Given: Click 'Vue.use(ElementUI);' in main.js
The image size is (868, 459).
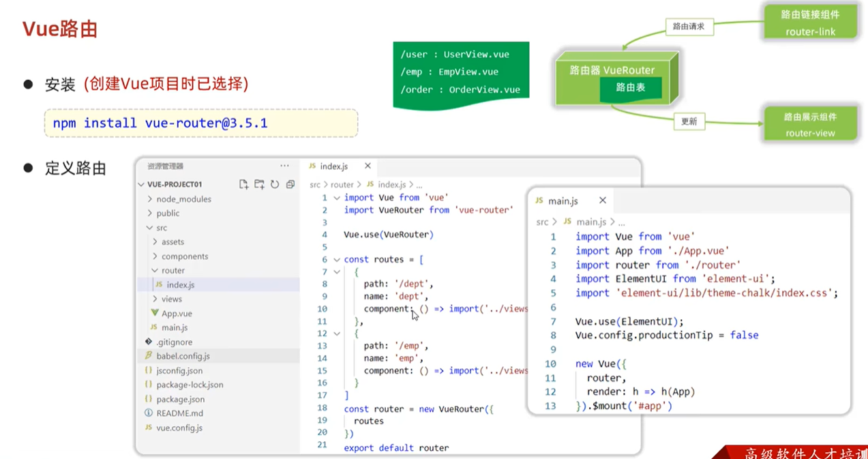Looking at the screenshot, I should point(629,321).
